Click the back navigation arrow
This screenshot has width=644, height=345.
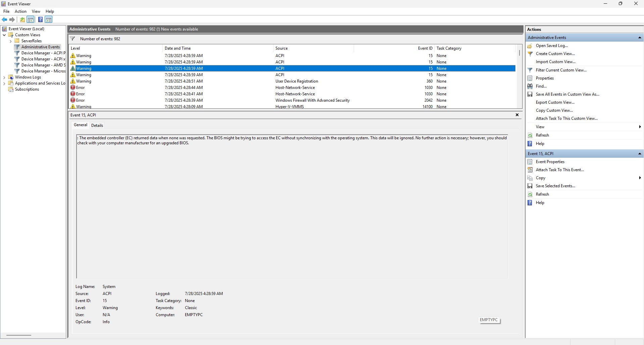click(4, 19)
